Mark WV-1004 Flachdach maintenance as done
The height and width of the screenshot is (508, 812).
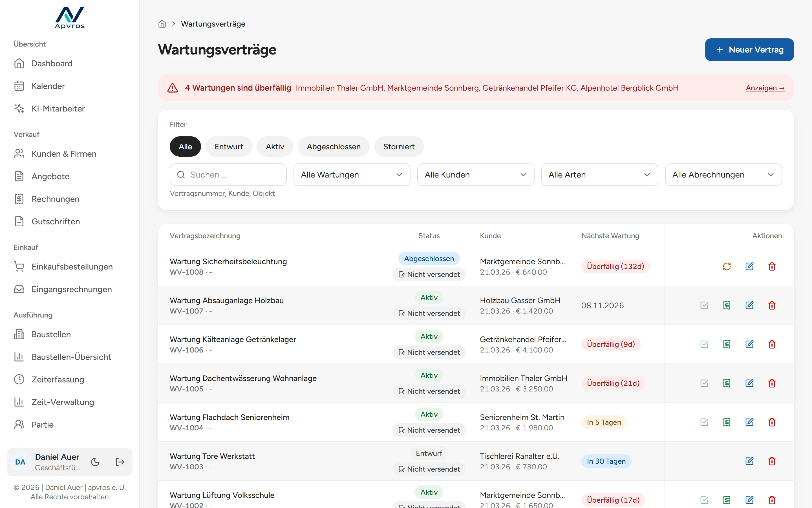click(x=704, y=422)
